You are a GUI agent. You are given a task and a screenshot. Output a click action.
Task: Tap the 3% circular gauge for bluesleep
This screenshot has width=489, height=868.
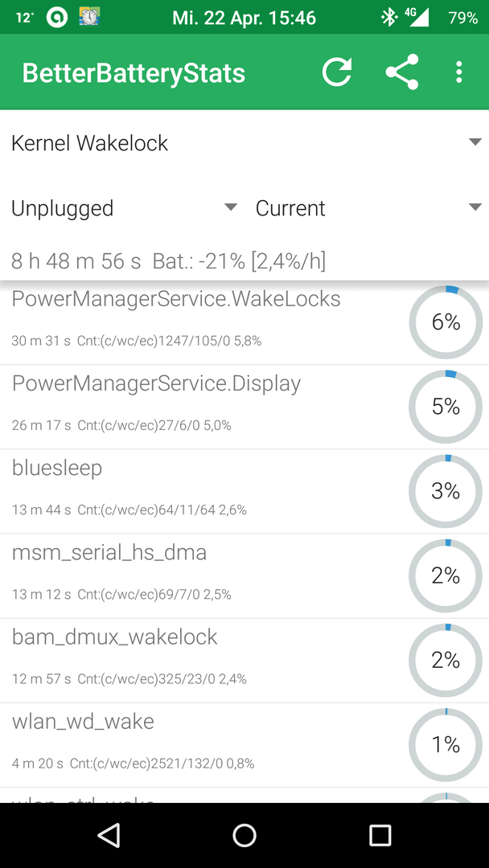click(x=446, y=492)
